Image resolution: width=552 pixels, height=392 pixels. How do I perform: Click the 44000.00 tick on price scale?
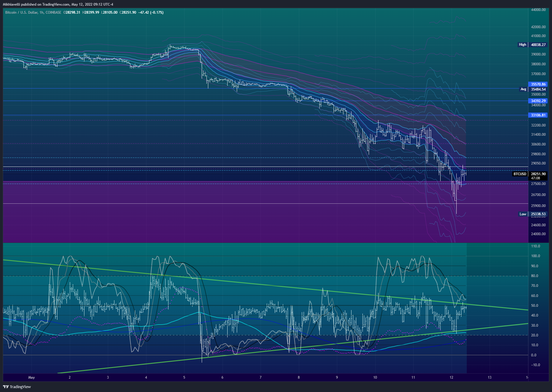538,10
